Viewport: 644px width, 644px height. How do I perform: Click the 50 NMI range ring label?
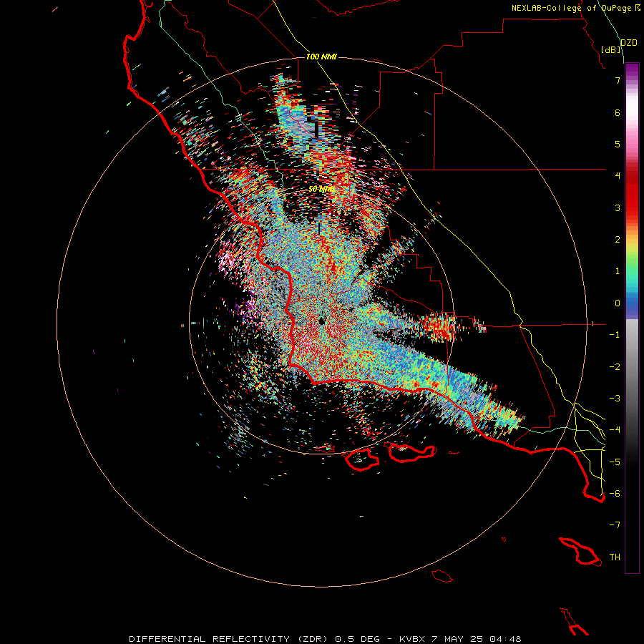(x=321, y=189)
